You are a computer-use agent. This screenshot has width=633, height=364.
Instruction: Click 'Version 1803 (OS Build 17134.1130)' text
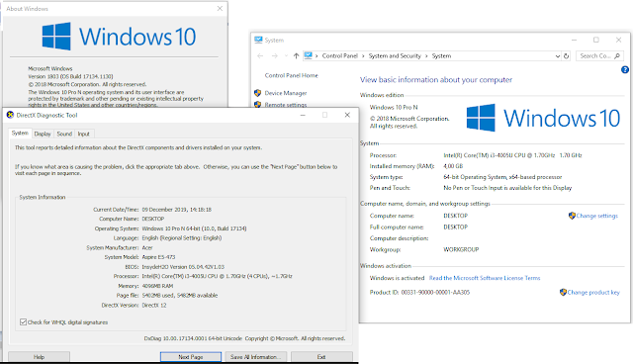(70, 77)
